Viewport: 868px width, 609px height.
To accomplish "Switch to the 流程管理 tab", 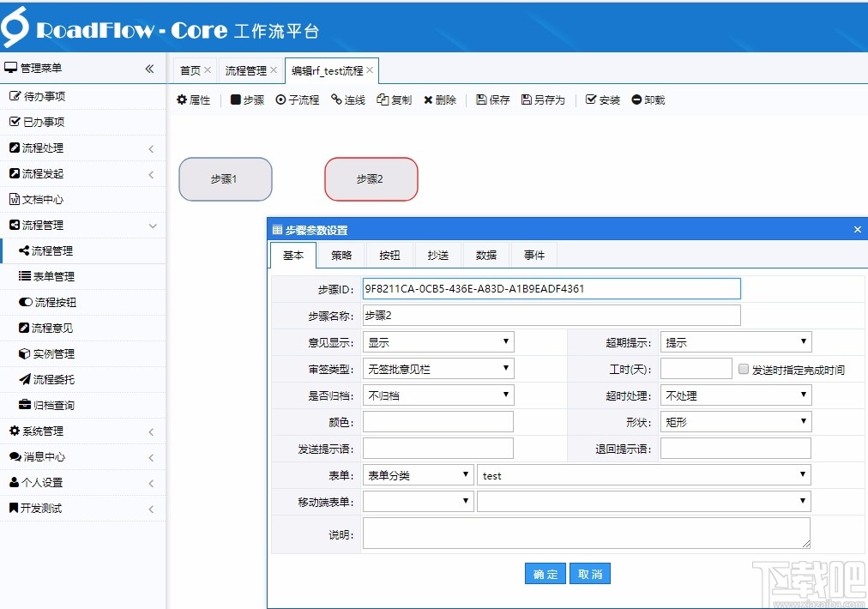I will point(249,71).
